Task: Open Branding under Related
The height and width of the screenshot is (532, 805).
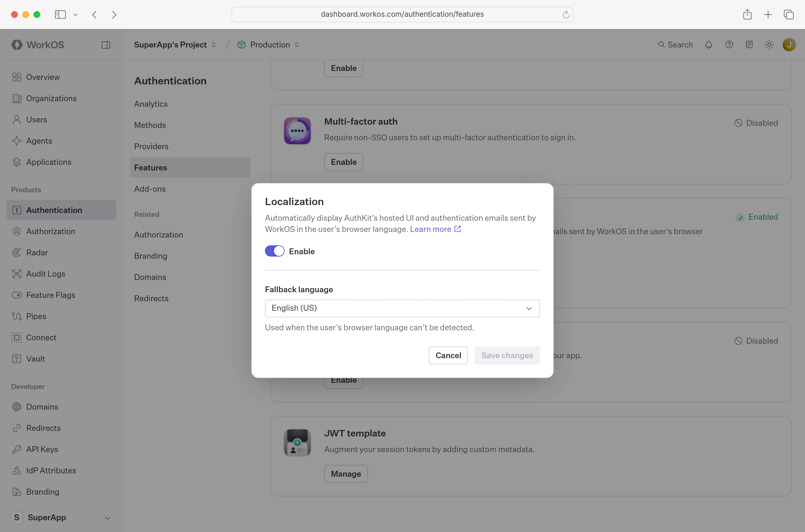Action: click(x=190, y=256)
